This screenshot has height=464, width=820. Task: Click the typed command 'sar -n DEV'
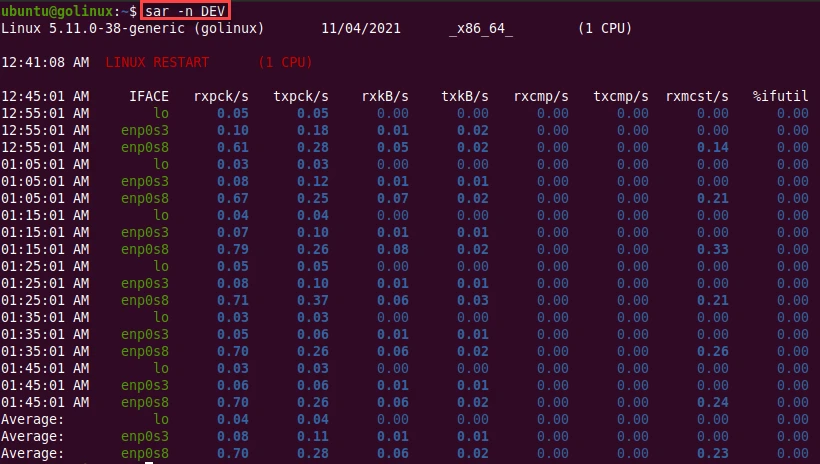(185, 11)
